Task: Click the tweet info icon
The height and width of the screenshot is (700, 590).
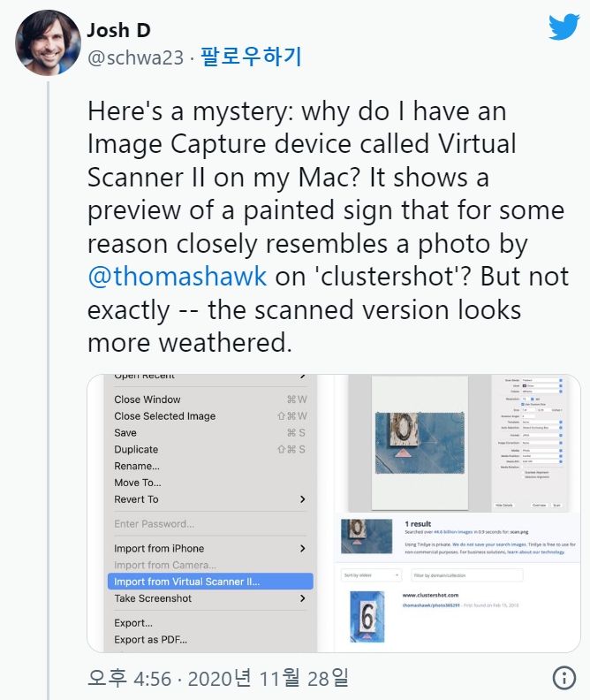Action: 564,678
